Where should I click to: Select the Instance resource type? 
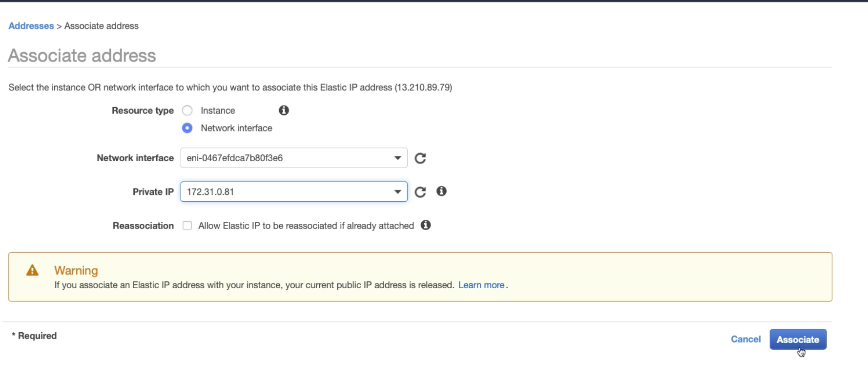tap(187, 110)
